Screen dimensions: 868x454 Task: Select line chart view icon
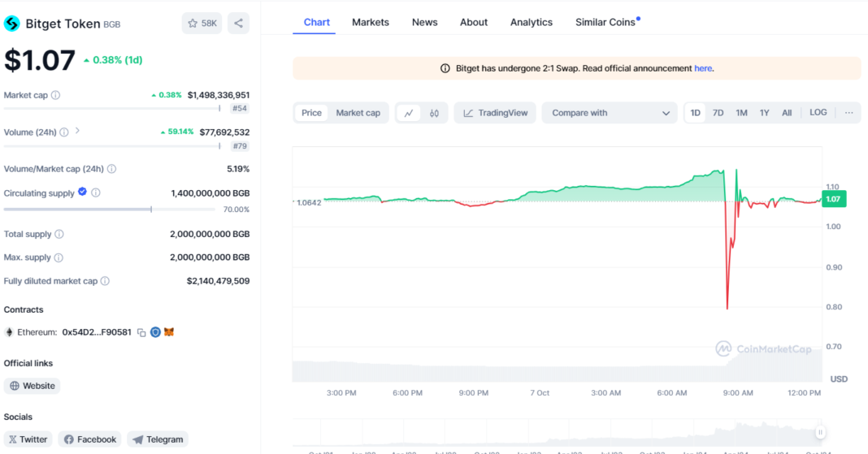point(409,113)
